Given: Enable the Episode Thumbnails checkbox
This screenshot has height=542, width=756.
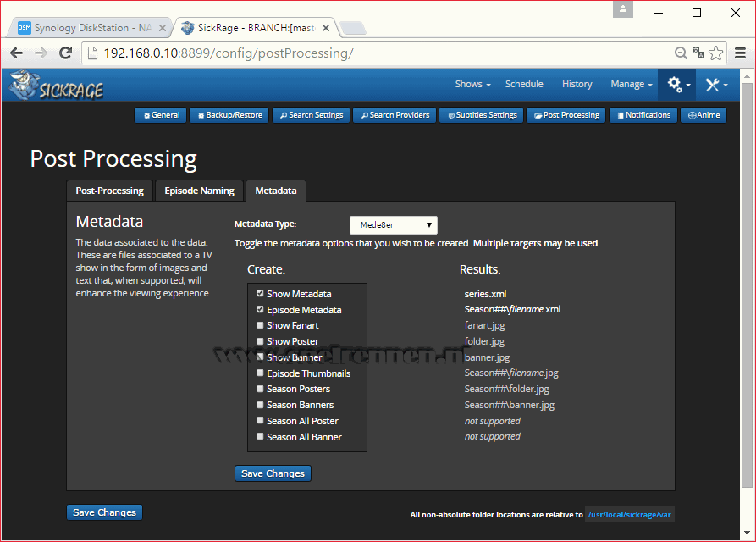Looking at the screenshot, I should point(260,373).
